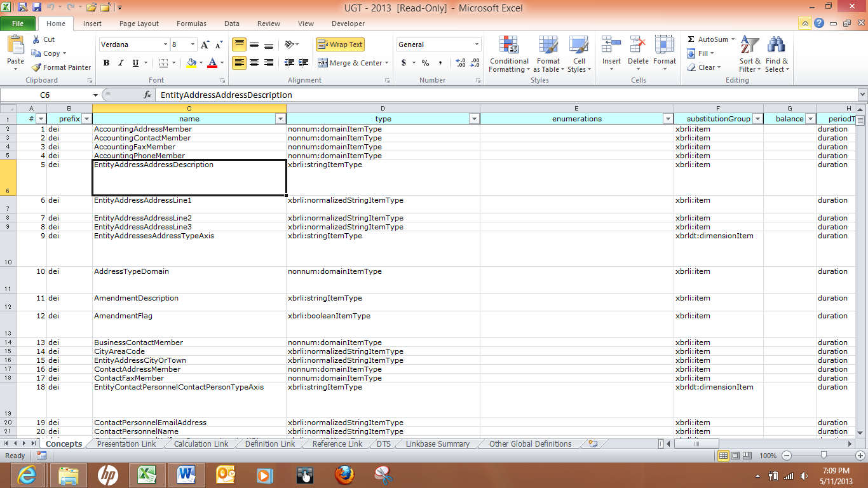Increase font size with the Grow Font icon
This screenshot has width=868, height=488.
pos(204,44)
